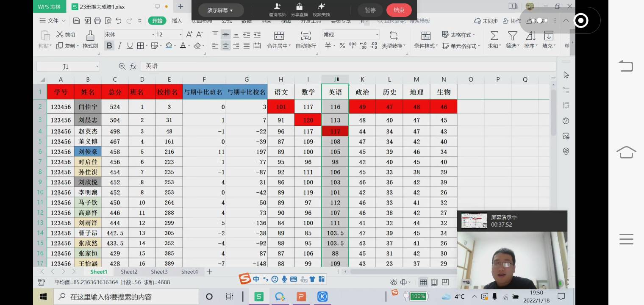Viewport: 644px width, 305px height.
Task: Toggle Italic formatting
Action: tap(120, 46)
